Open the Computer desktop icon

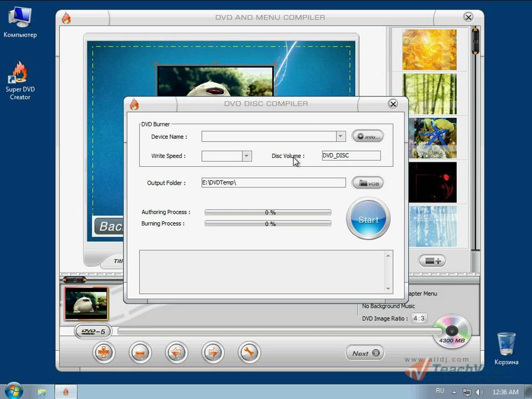click(x=20, y=22)
